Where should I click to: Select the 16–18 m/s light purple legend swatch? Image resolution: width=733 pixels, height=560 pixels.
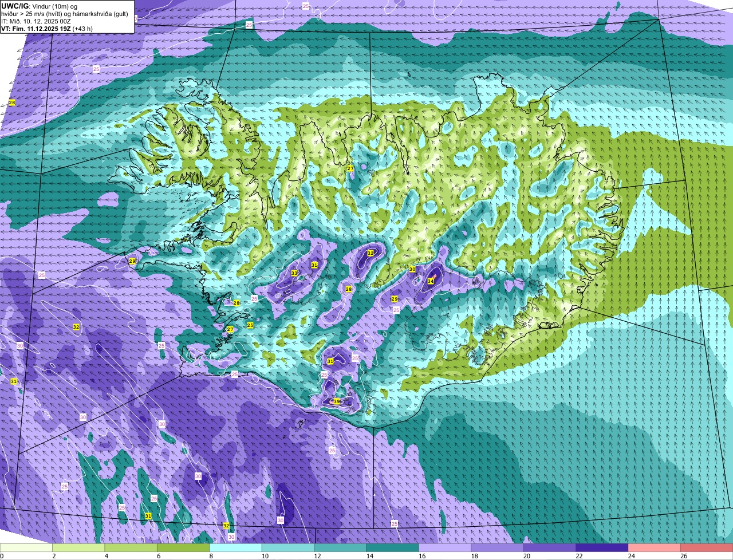click(x=445, y=547)
